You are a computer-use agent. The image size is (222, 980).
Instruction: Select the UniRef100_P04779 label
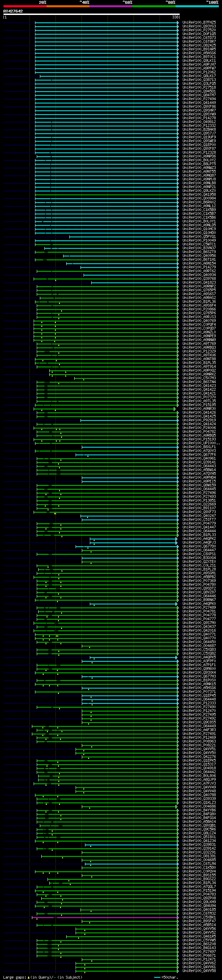click(199, 523)
